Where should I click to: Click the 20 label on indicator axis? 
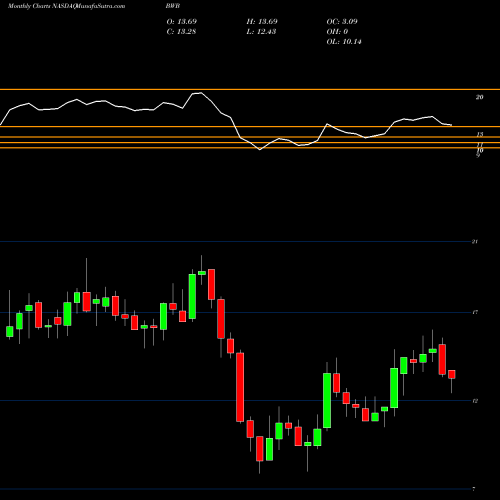(479, 97)
